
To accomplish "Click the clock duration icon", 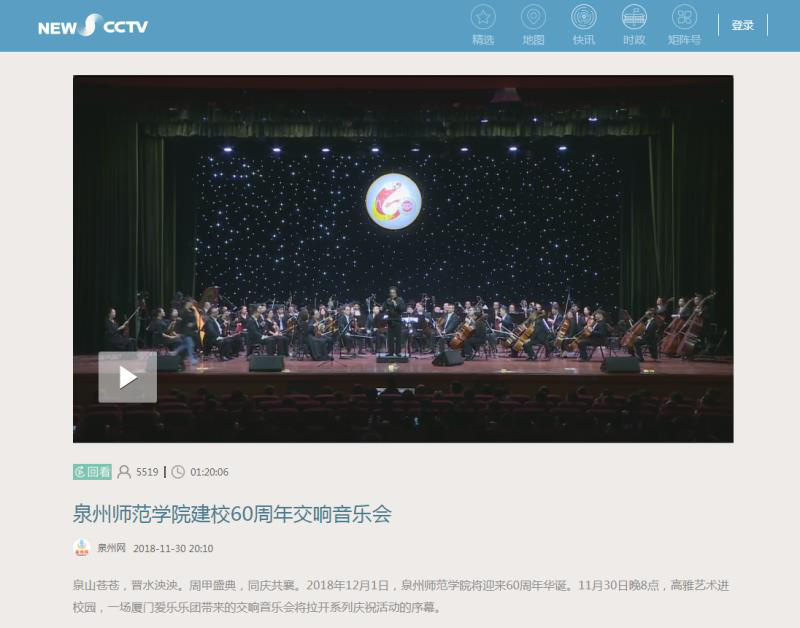I will pos(178,472).
